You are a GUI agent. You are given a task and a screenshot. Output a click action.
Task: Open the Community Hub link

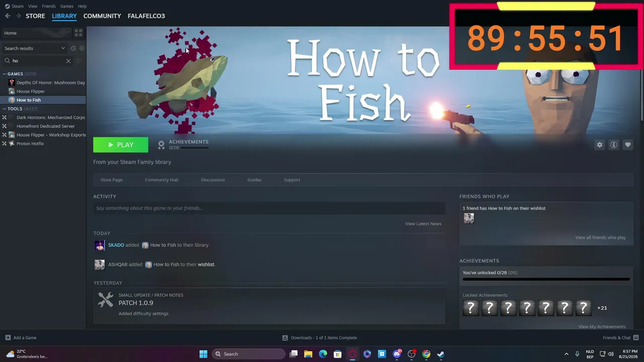coord(162,180)
